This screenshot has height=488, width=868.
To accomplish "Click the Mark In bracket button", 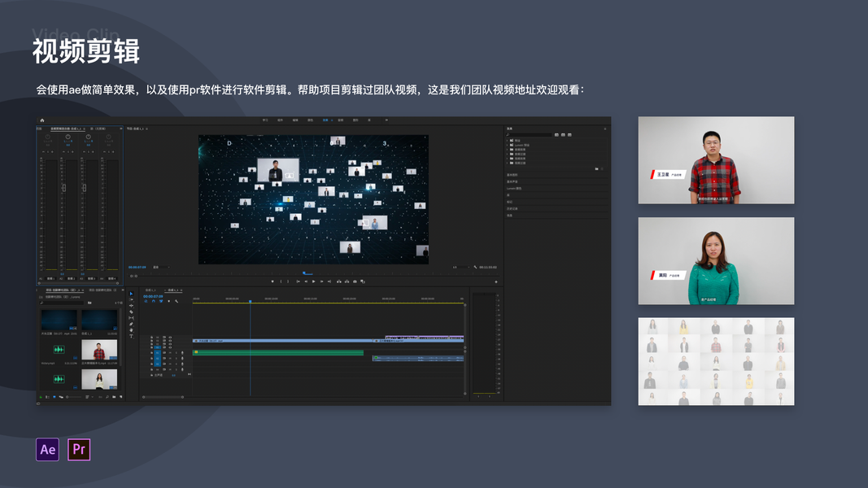I will pos(281,281).
